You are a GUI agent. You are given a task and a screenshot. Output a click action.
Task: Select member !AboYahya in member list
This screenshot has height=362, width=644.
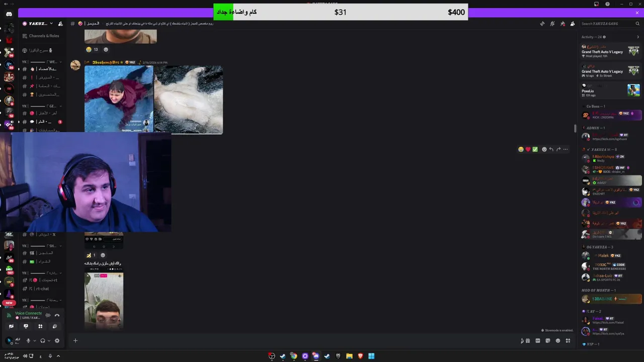coord(611,158)
